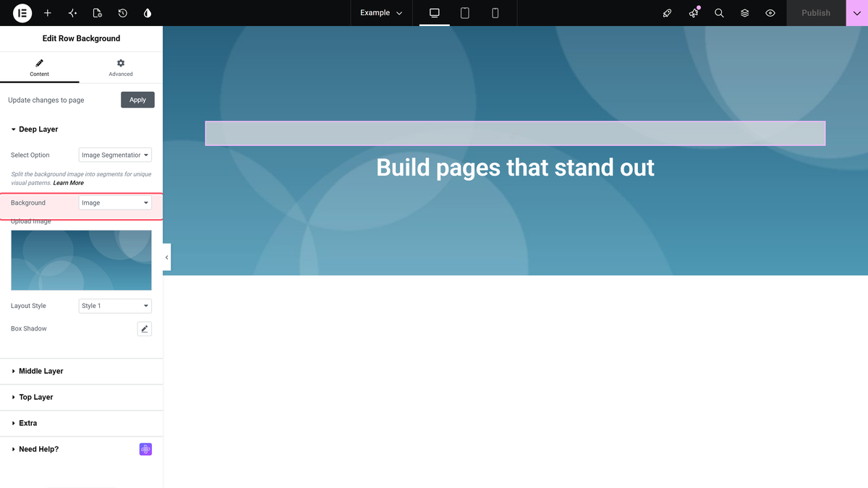Open the Example page dropdown
This screenshot has width=868, height=488.
pos(381,13)
